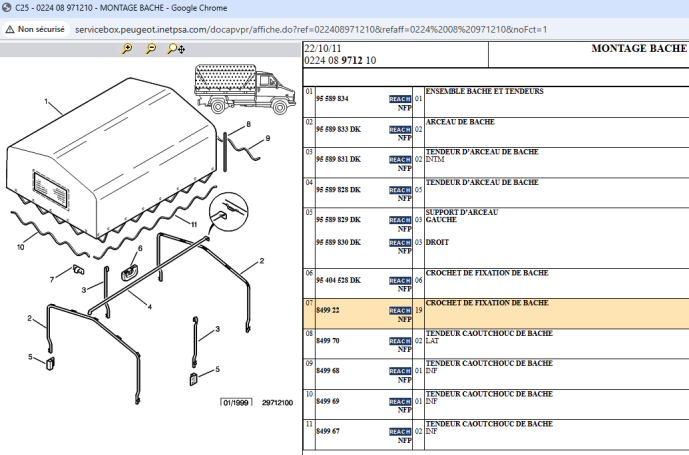Screen dimensions: 689x455
Task: Open the 'Non sécurisé' site security indicator
Action: click(x=35, y=30)
